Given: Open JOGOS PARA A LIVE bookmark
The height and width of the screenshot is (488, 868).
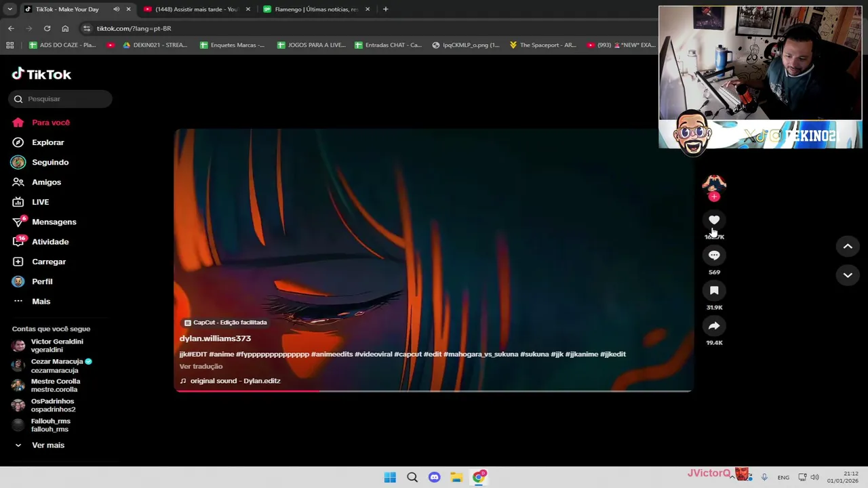Looking at the screenshot, I should pyautogui.click(x=311, y=45).
